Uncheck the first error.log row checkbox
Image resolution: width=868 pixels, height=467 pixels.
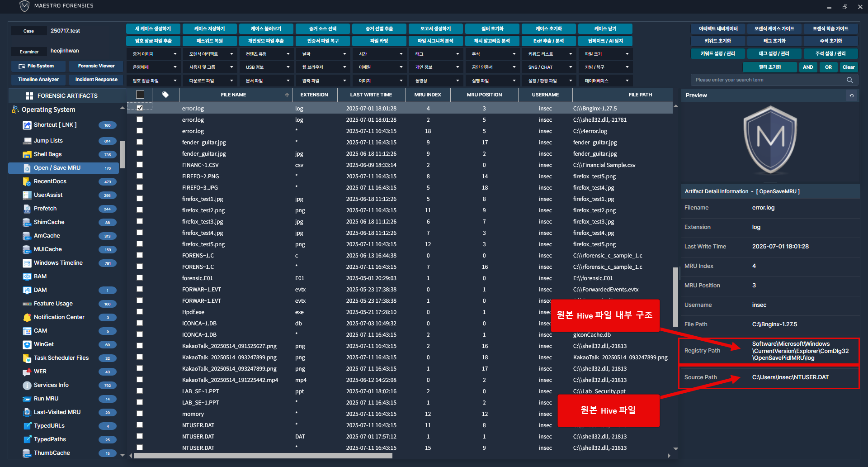pyautogui.click(x=140, y=108)
